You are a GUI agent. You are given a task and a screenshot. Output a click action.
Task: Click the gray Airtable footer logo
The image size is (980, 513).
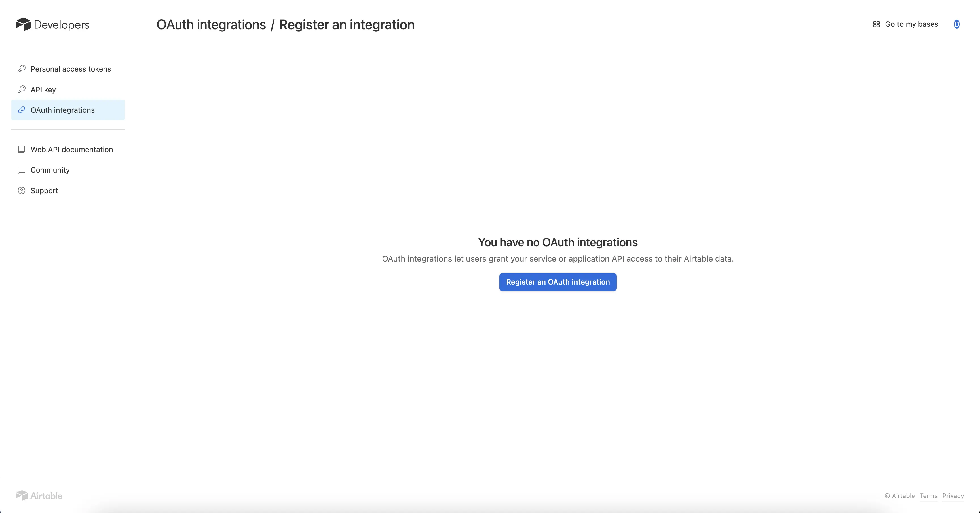pyautogui.click(x=39, y=495)
